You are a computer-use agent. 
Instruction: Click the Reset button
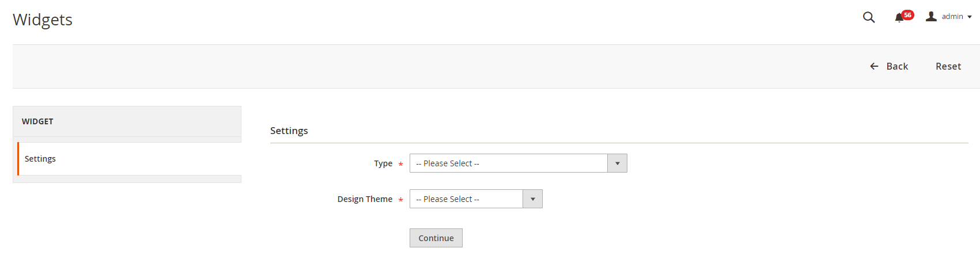(x=948, y=67)
